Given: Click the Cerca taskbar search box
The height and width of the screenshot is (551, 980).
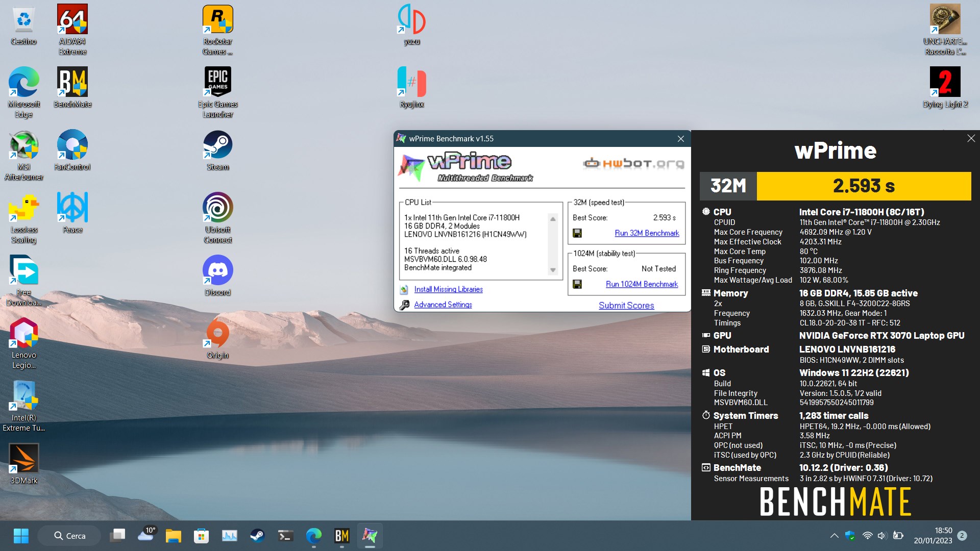Looking at the screenshot, I should click(69, 536).
